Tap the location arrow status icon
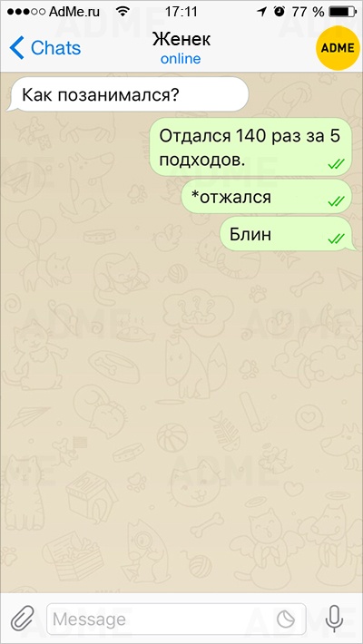 [x=261, y=12]
